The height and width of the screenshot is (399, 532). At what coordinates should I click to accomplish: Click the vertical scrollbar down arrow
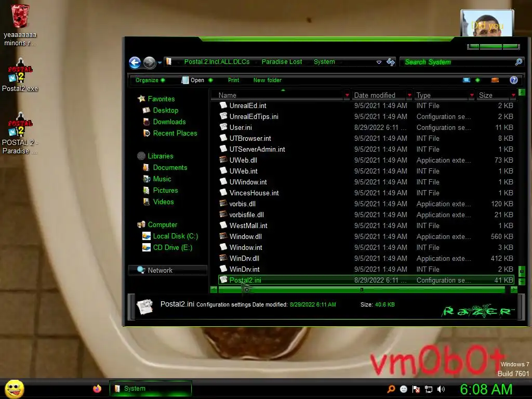(522, 281)
